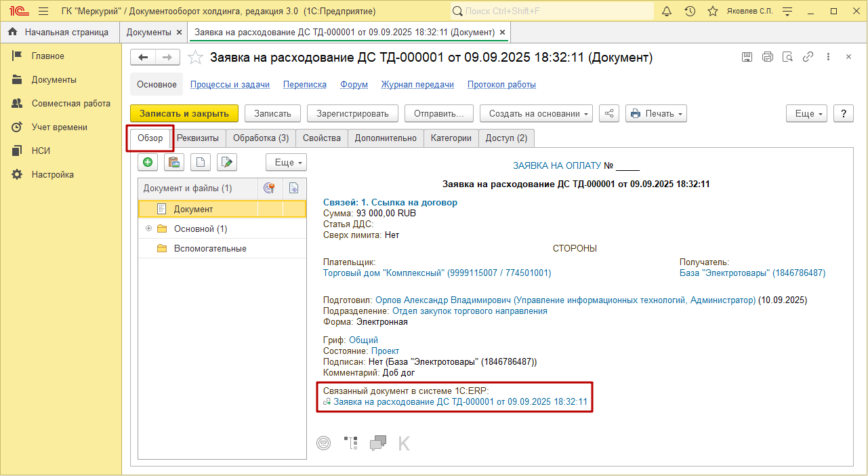
Task: Switch to the Реквизиты tab
Action: click(198, 138)
